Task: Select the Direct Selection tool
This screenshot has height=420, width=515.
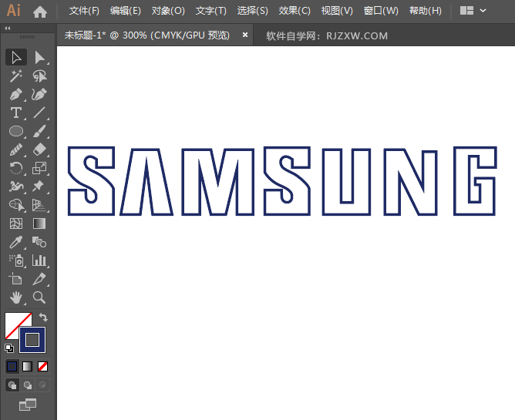Action: (x=39, y=58)
